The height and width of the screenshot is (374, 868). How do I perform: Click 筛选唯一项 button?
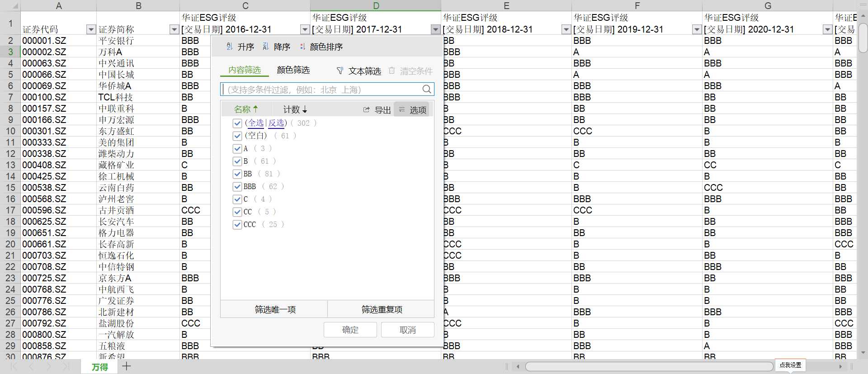click(275, 309)
